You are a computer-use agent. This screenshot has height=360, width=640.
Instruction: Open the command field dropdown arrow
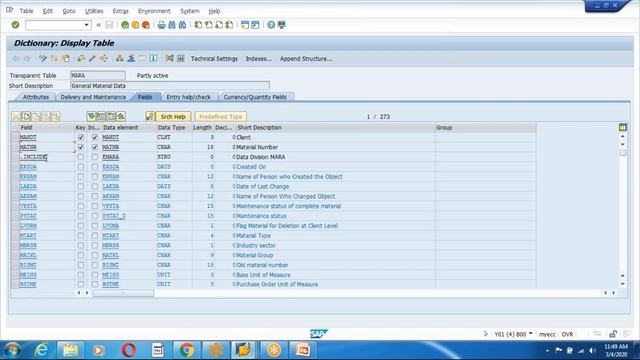(x=86, y=25)
